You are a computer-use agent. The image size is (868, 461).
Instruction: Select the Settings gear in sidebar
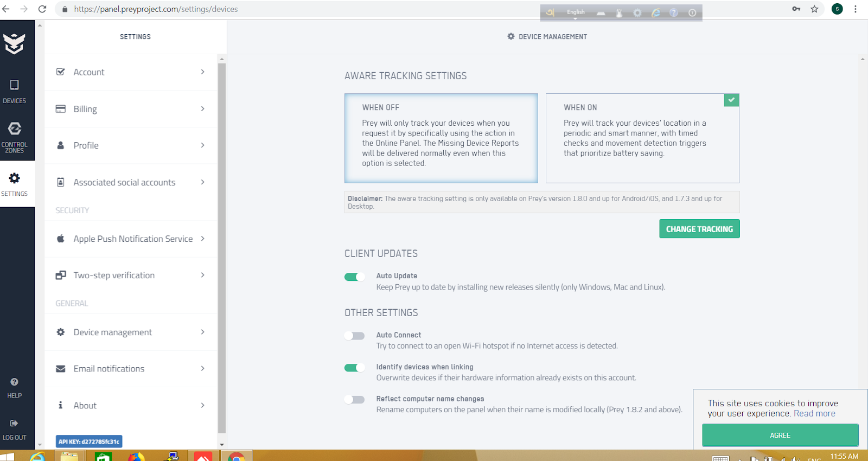(14, 178)
